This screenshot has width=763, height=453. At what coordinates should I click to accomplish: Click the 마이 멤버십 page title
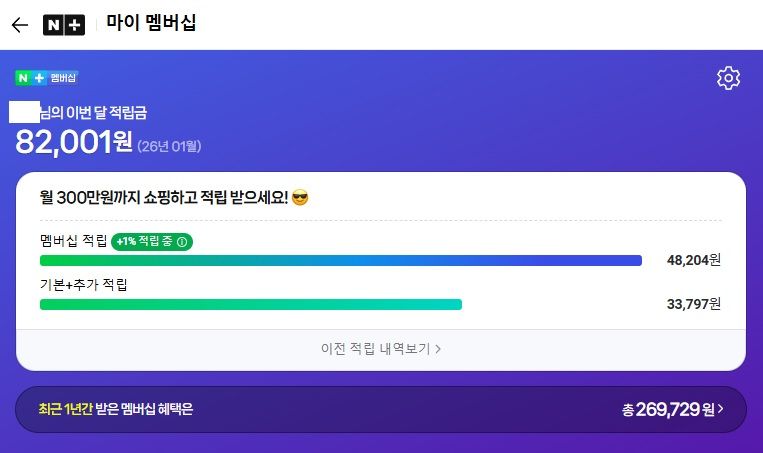(x=151, y=23)
